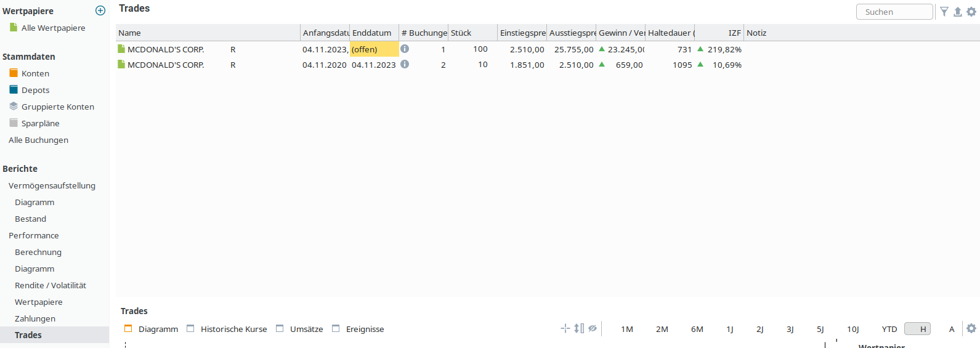Click the export data icon
The width and height of the screenshot is (980, 348).
958,12
